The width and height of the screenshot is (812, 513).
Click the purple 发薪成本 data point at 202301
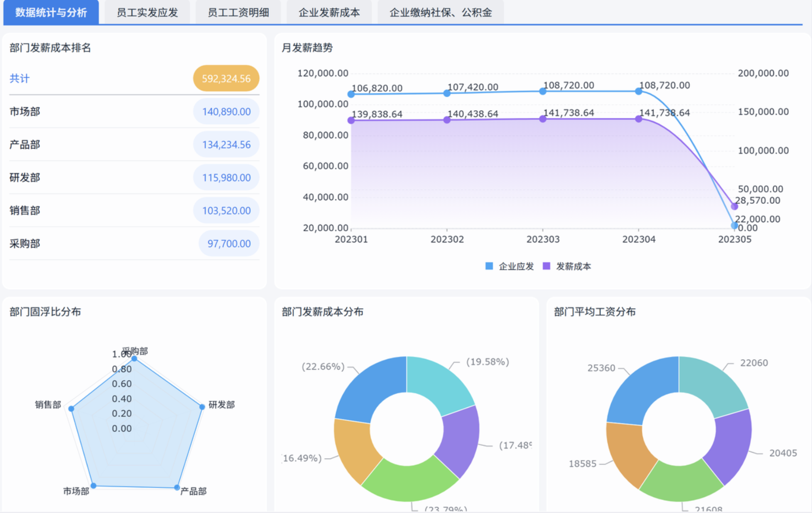click(x=351, y=120)
